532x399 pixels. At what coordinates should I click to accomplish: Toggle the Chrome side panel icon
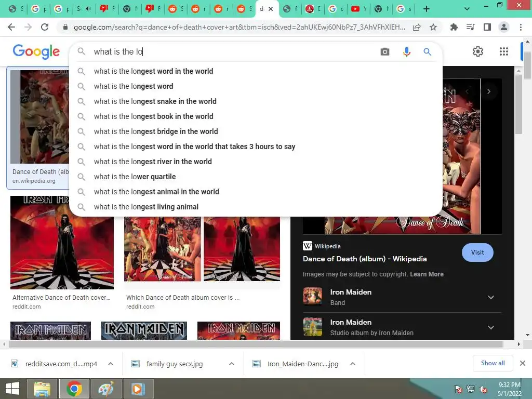[x=487, y=27]
